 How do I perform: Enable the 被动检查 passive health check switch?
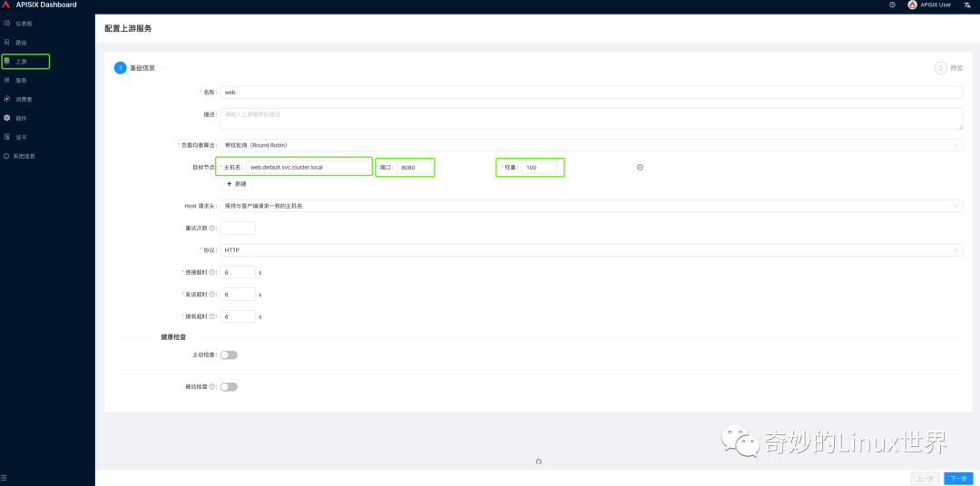[x=229, y=386]
